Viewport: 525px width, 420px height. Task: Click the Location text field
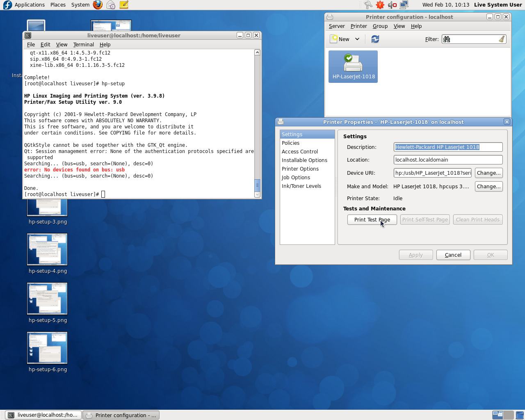(448, 160)
